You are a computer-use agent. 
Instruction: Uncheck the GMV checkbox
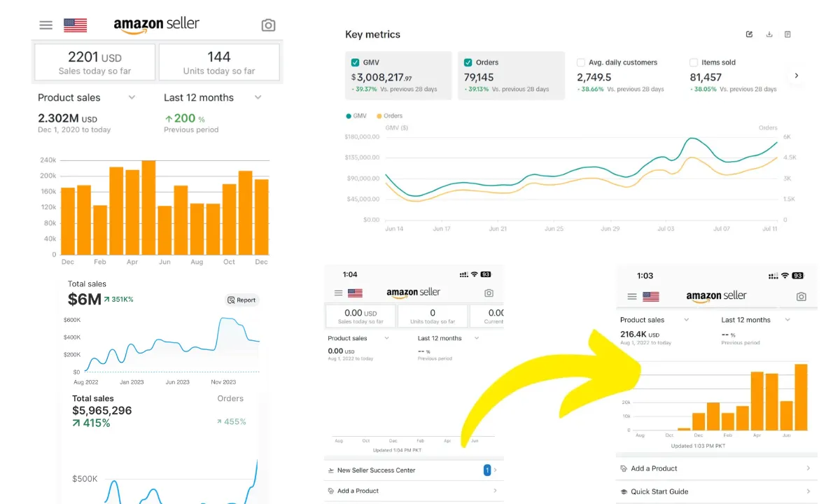[356, 62]
